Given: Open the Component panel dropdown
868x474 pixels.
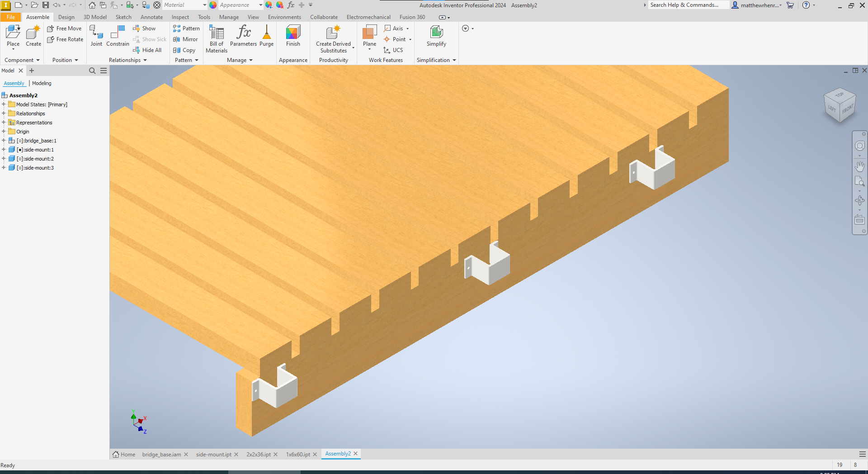Looking at the screenshot, I should tap(22, 60).
